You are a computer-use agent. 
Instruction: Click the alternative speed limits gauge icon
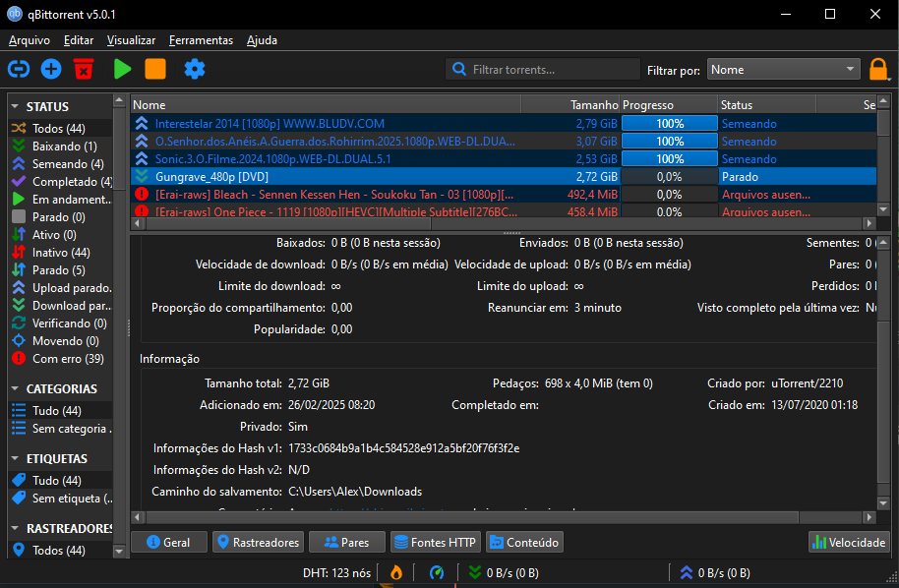pos(437,572)
